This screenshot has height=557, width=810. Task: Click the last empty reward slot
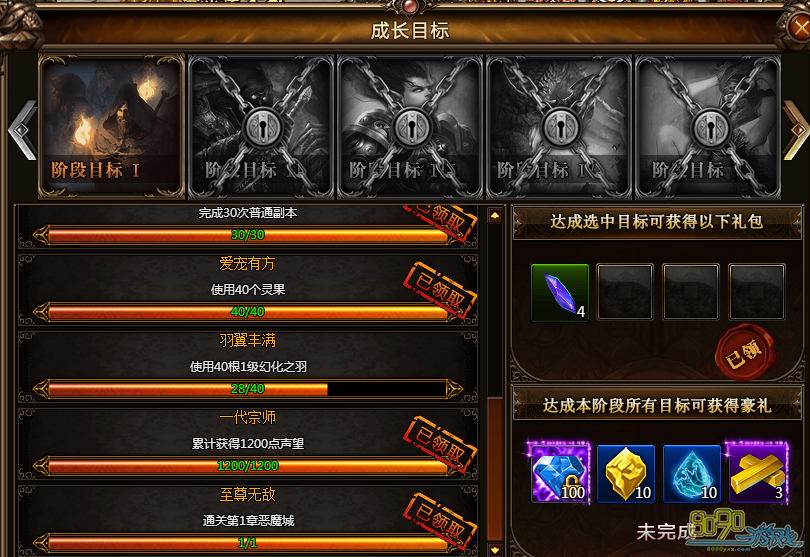tap(757, 292)
